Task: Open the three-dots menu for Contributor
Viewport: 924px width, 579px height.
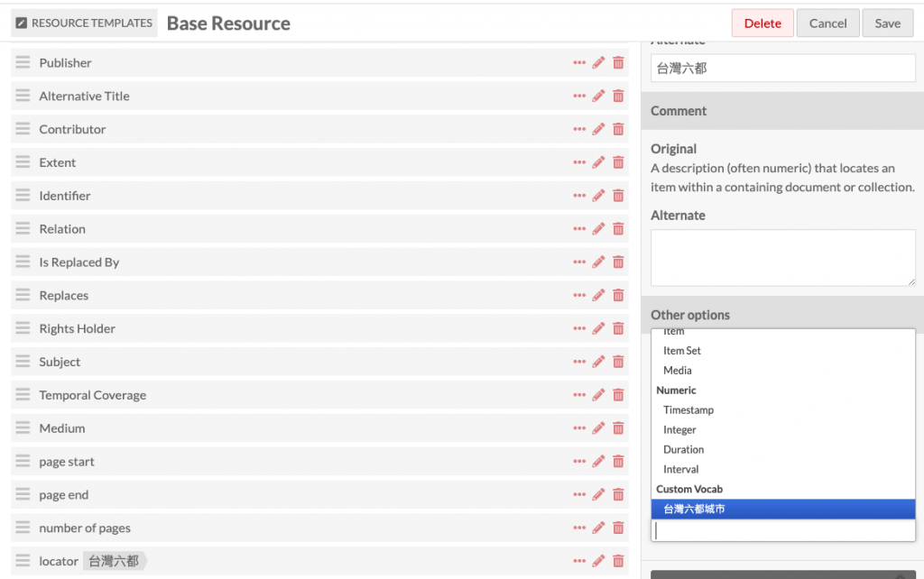Action: [x=579, y=130]
